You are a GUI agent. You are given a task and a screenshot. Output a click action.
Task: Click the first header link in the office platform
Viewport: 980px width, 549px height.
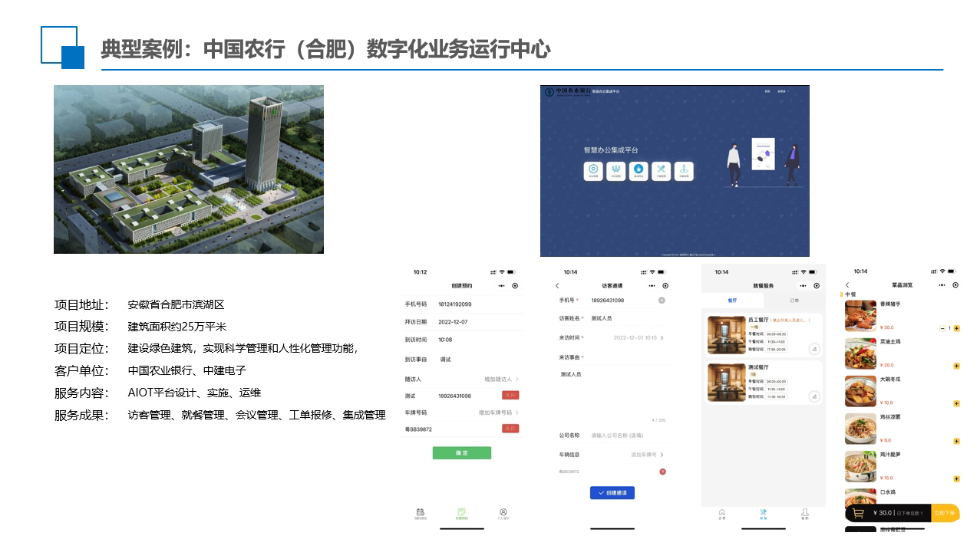(x=767, y=91)
